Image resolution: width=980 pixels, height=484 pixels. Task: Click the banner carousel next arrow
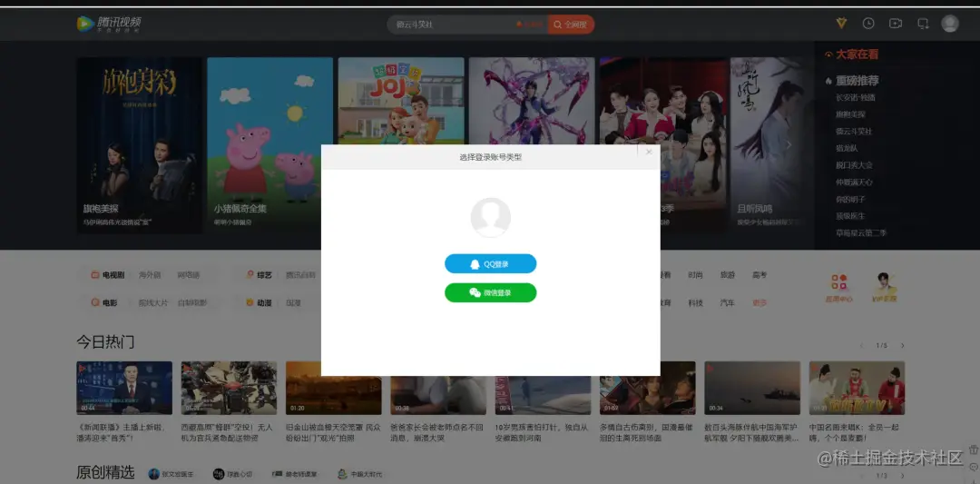point(789,145)
